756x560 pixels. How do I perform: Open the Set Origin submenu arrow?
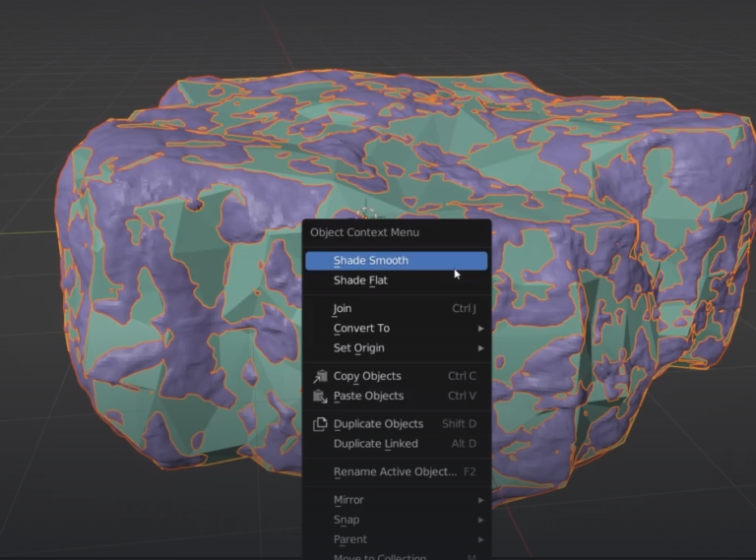pos(480,348)
